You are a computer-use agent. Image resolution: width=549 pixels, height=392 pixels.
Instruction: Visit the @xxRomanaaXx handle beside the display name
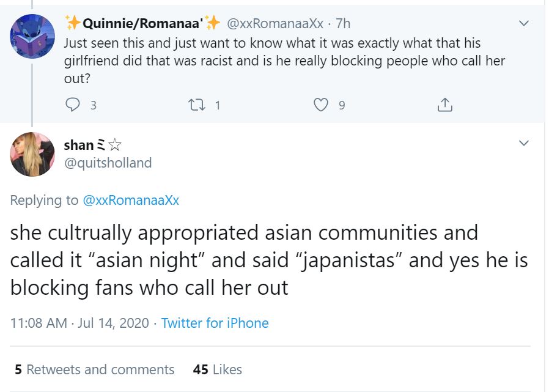click(275, 24)
